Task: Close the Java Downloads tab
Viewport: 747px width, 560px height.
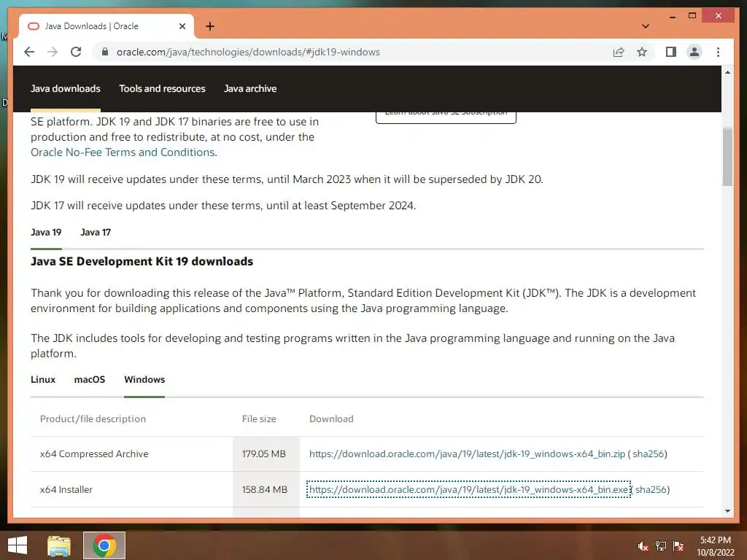Action: click(x=182, y=26)
